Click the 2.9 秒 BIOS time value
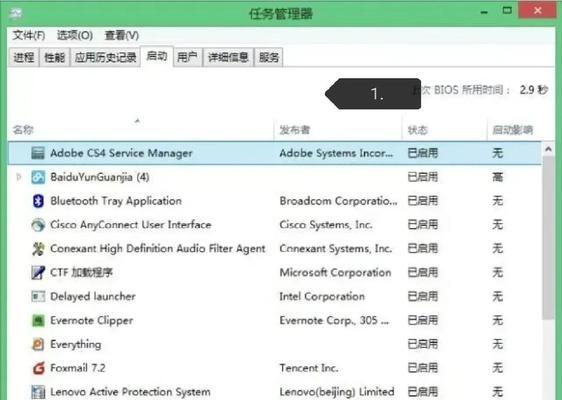Viewport: 562px width, 400px height. pos(533,90)
